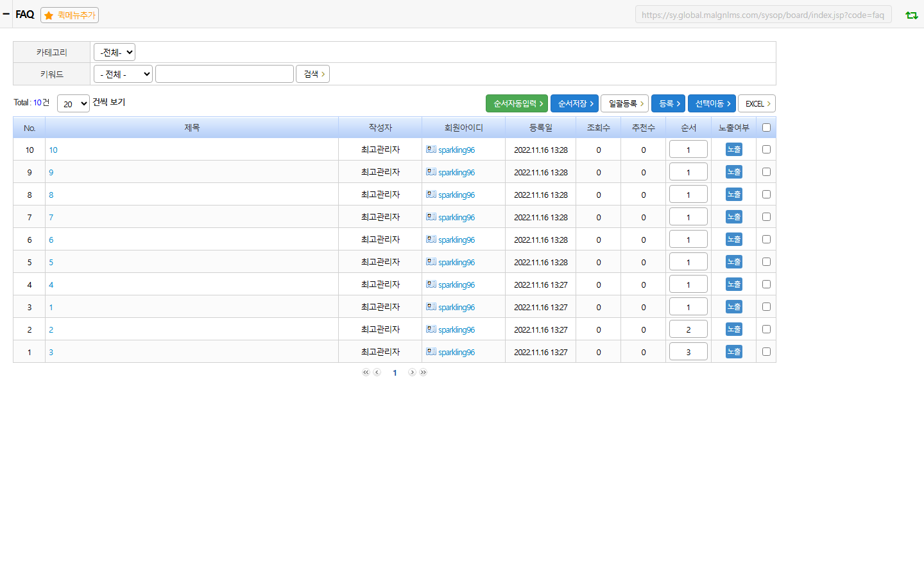Check the select-all checkbox in table header
The width and height of the screenshot is (924, 578).
(x=766, y=127)
